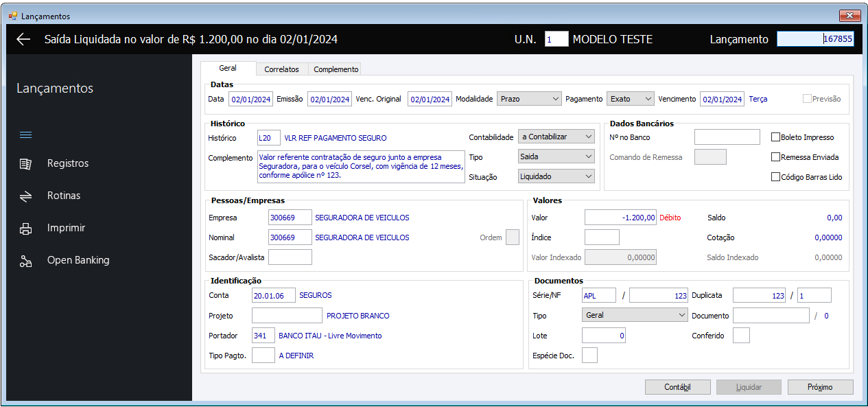Viewport: 868px width, 407px height.
Task: Click the back arrow icon
Action: [23, 39]
